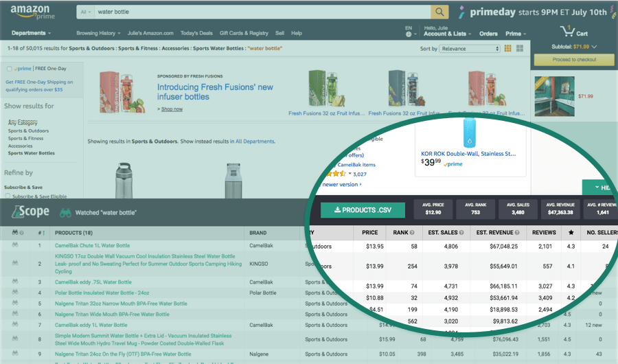Watch product row 7 CamelBak eddy 1L

click(x=15, y=324)
